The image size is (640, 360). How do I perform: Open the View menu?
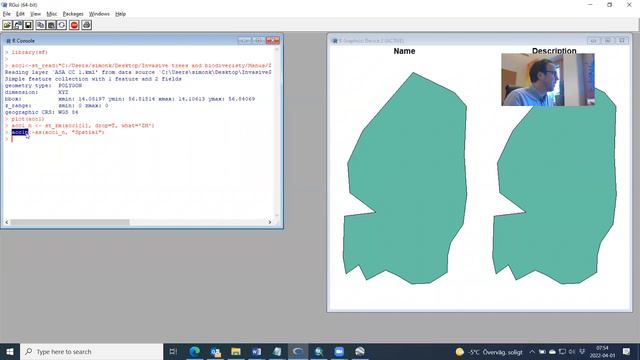click(36, 14)
